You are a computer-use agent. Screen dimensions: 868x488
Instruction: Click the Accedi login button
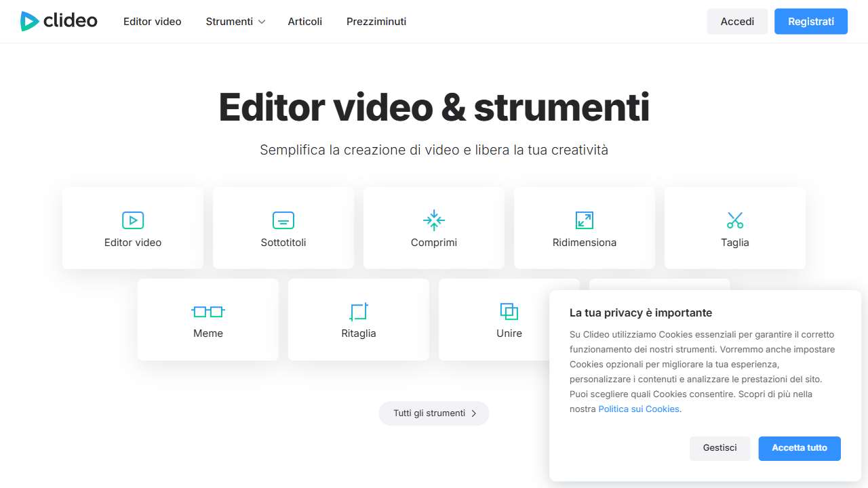tap(737, 22)
